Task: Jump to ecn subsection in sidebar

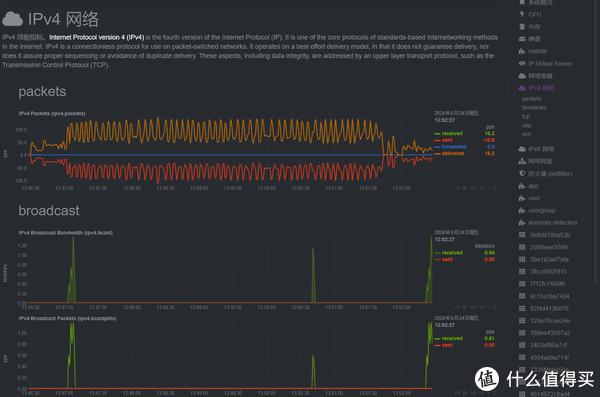Action: (x=526, y=134)
